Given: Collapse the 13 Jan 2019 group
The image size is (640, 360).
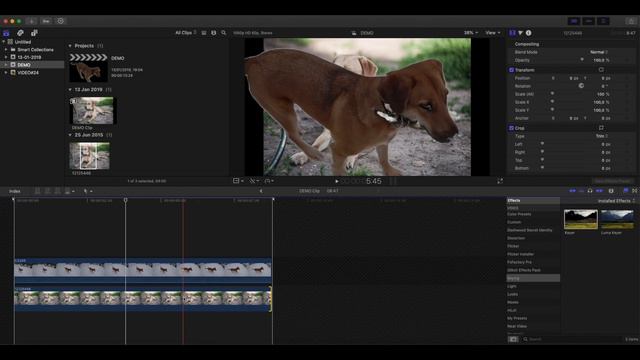Looking at the screenshot, I should point(70,89).
